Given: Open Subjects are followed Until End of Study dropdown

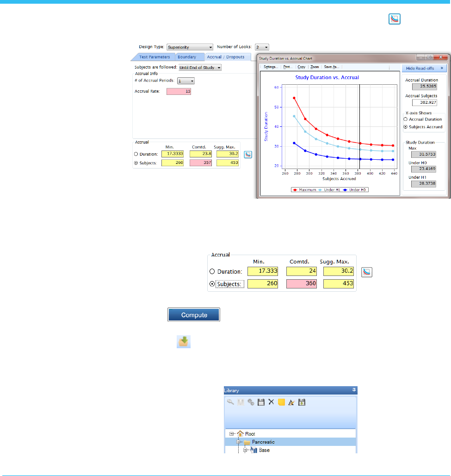Looking at the screenshot, I should 200,68.
